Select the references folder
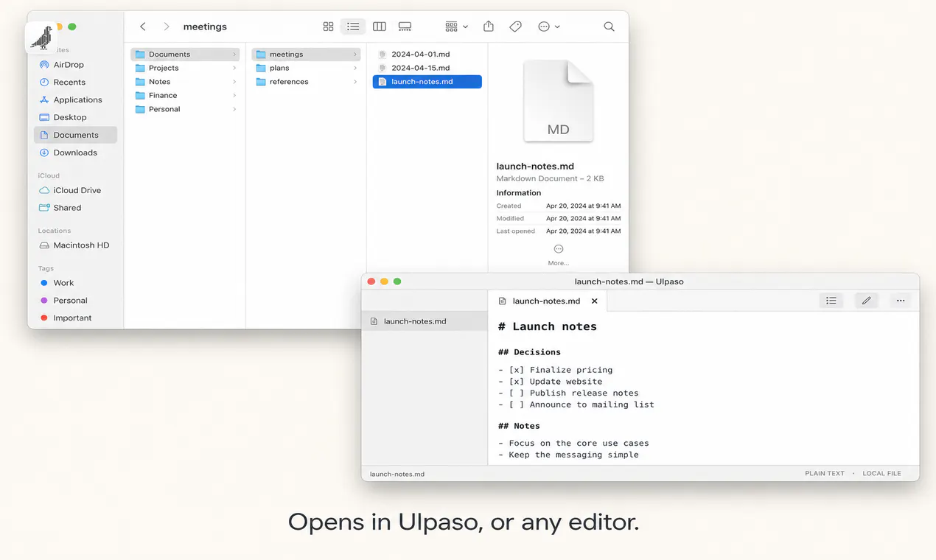Image resolution: width=936 pixels, height=560 pixels. pyautogui.click(x=306, y=83)
